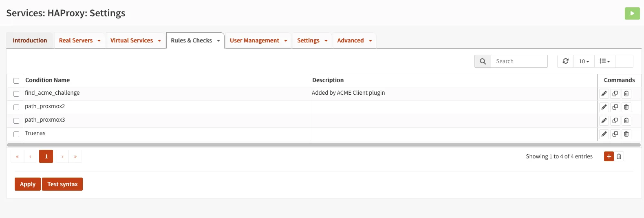
Task: Delete selected entries using bottom trash icon
Action: click(x=619, y=156)
